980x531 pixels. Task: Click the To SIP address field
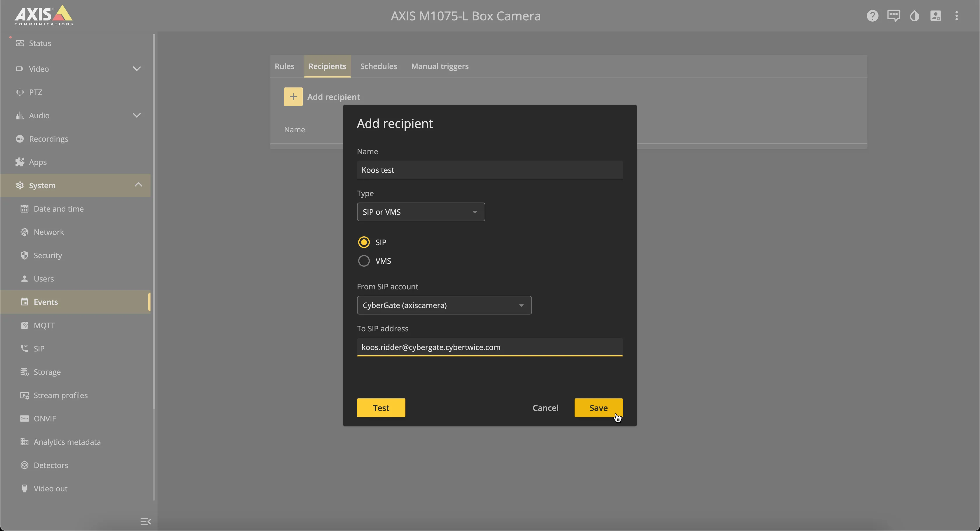click(490, 347)
